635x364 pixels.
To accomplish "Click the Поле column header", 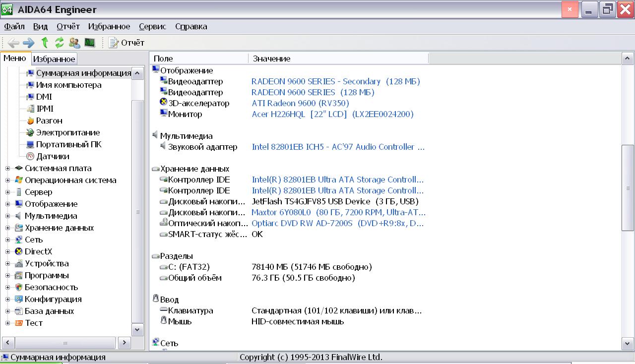I will (199, 59).
